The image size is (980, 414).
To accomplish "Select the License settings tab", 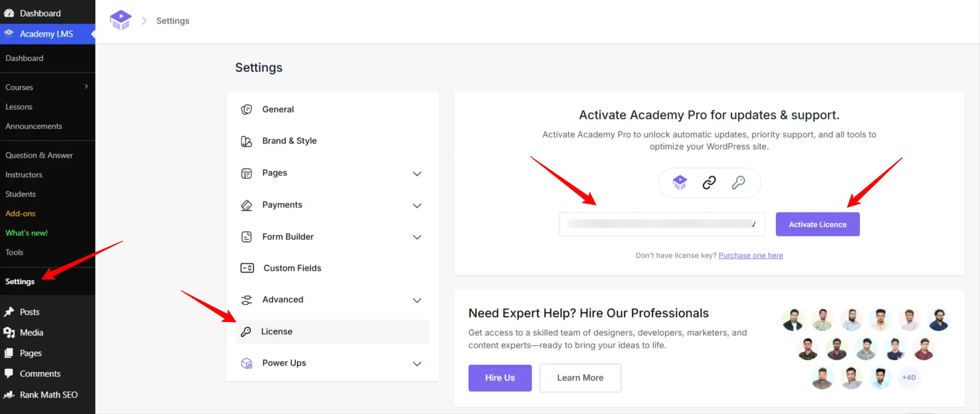I will click(333, 332).
